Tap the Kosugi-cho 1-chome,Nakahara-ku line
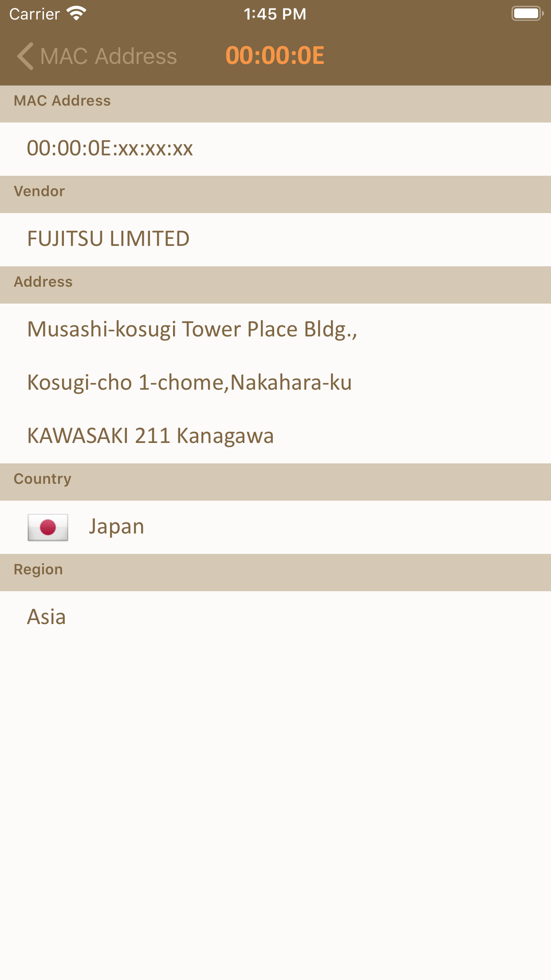 point(189,383)
